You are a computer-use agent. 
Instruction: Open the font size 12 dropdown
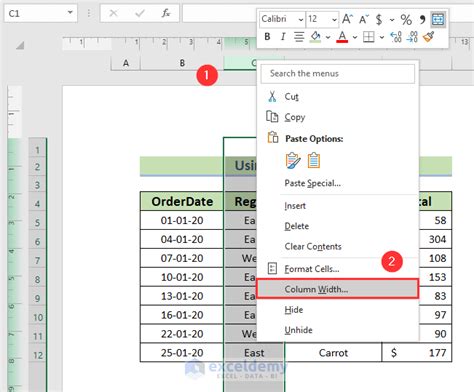[334, 20]
